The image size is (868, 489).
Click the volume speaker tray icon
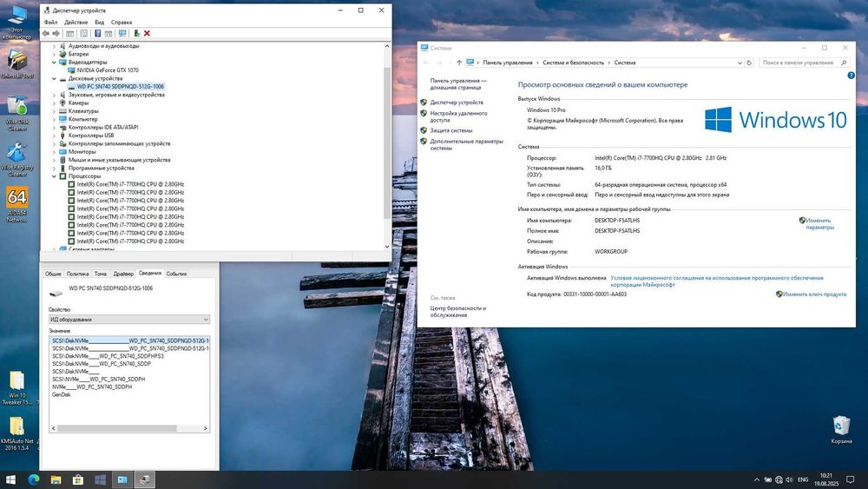pos(789,479)
